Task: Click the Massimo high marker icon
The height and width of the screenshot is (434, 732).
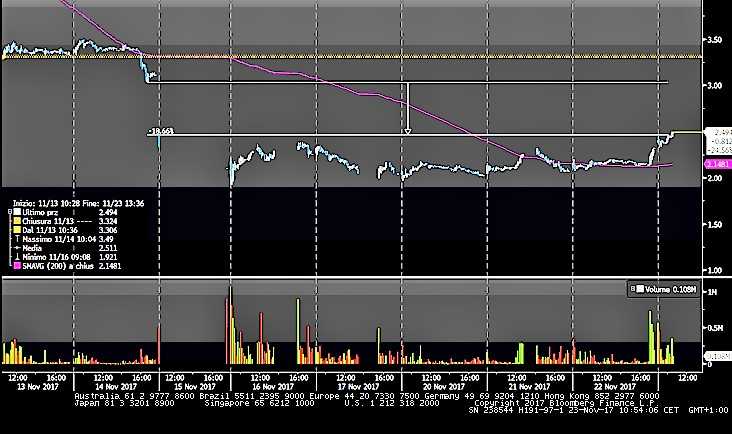Action: [x=18, y=238]
